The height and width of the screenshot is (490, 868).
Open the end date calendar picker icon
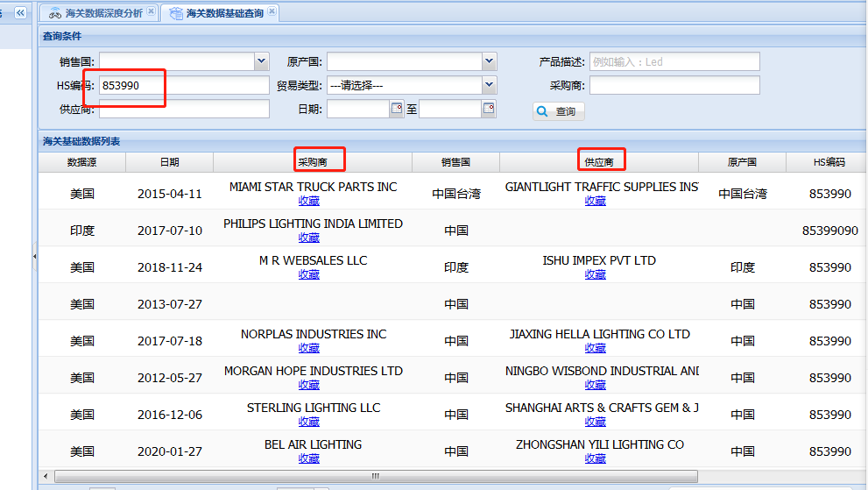[488, 108]
